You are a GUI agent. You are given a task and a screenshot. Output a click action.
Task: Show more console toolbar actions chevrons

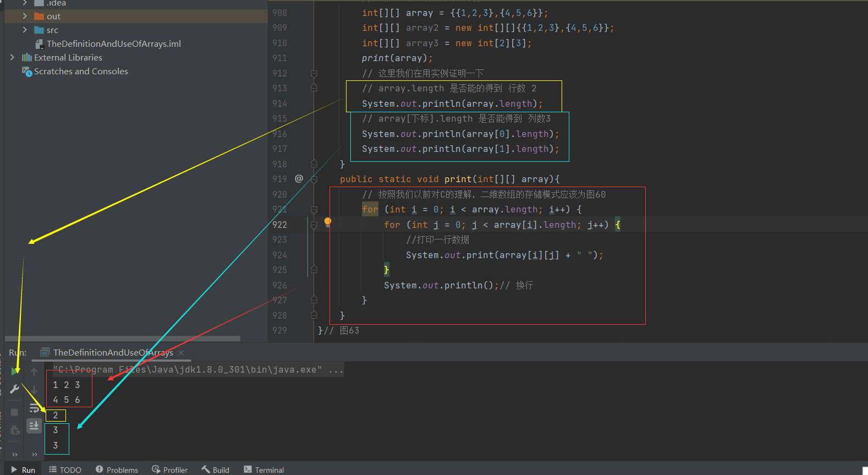(x=34, y=454)
